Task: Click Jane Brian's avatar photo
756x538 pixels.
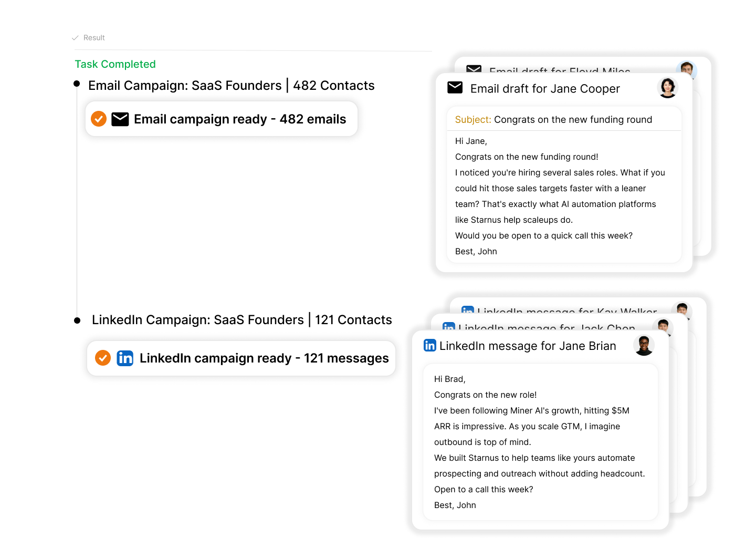Action: [644, 345]
